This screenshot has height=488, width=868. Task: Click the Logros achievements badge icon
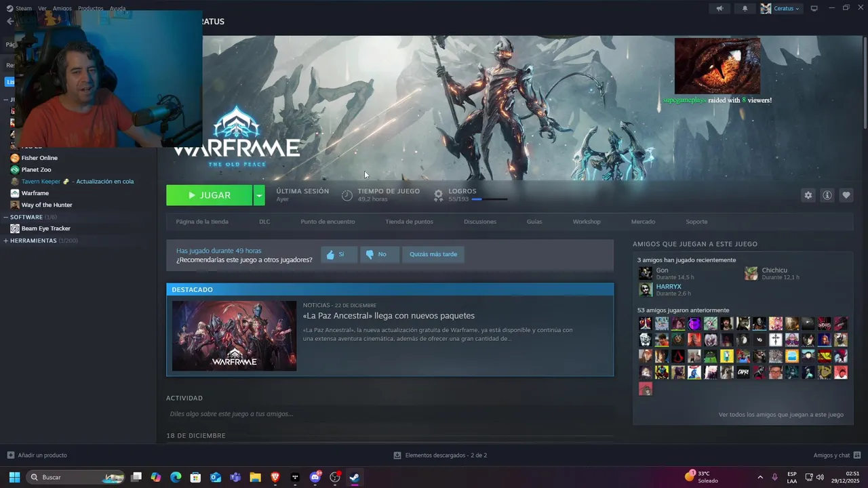pyautogui.click(x=438, y=195)
